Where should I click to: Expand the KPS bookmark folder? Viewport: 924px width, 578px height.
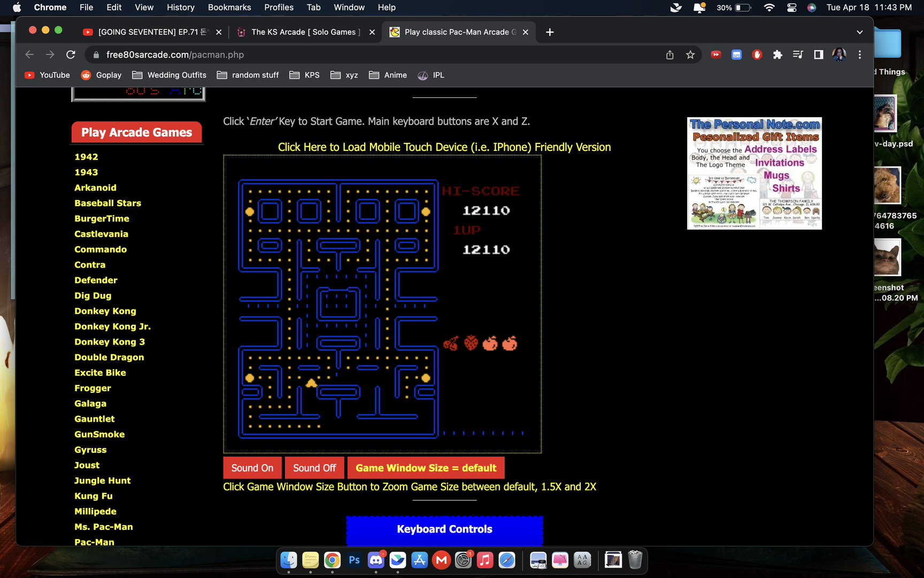point(304,75)
